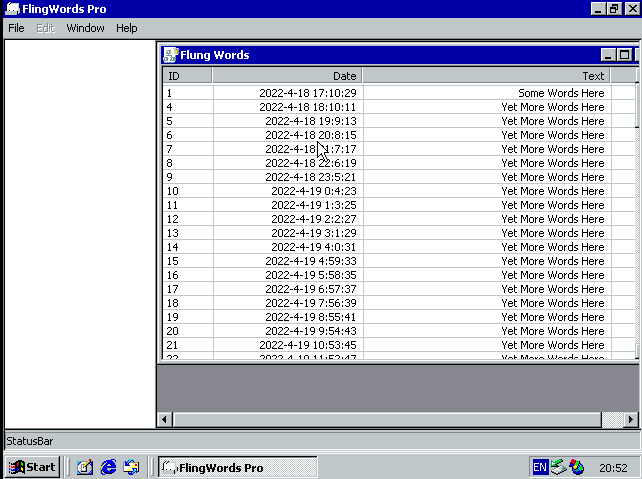Click date 2022-4-18 20:8:15

(311, 135)
